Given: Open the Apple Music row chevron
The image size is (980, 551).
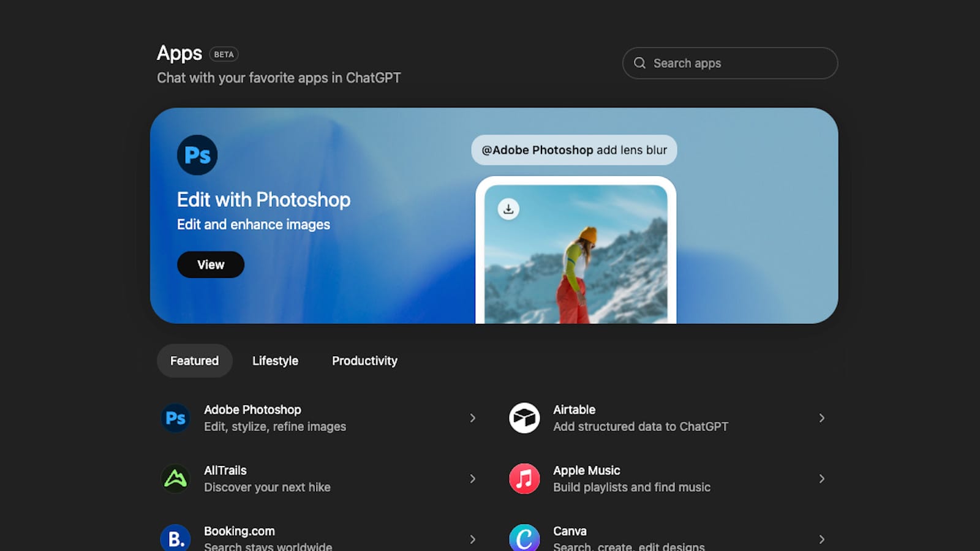Looking at the screenshot, I should pos(822,478).
